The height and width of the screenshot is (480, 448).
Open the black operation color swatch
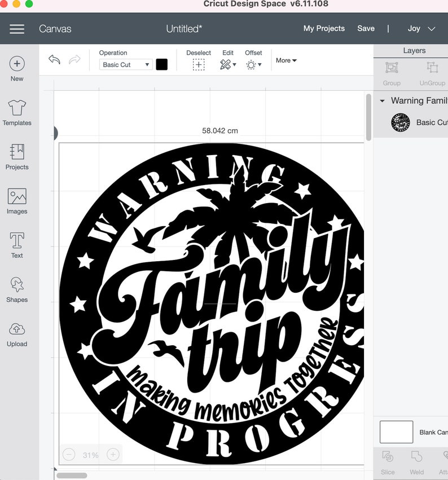pos(162,65)
